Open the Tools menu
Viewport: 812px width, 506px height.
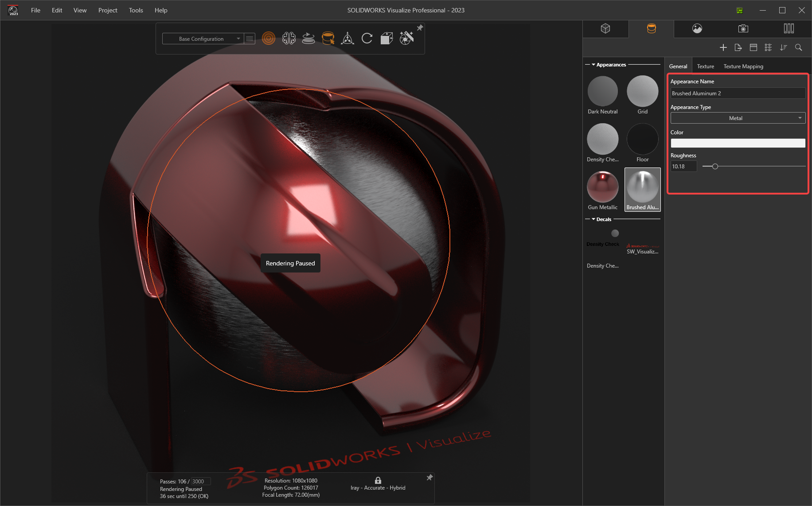point(136,10)
